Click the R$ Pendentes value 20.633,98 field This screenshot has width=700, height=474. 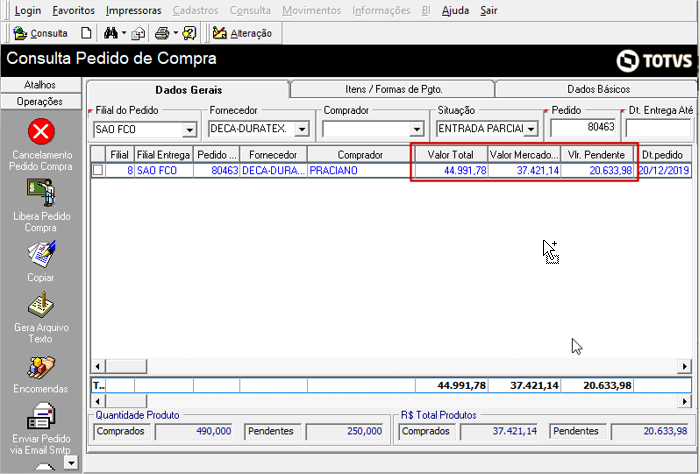click(650, 432)
